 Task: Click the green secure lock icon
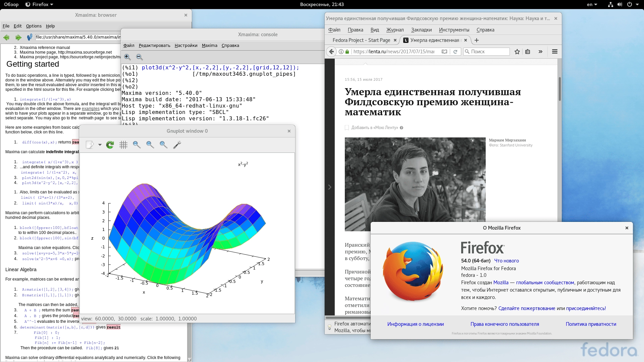click(x=347, y=52)
